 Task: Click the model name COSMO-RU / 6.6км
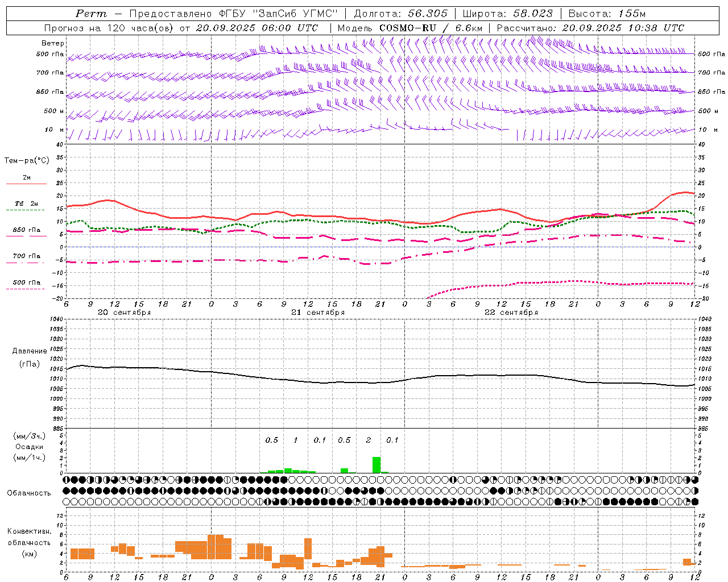click(431, 28)
